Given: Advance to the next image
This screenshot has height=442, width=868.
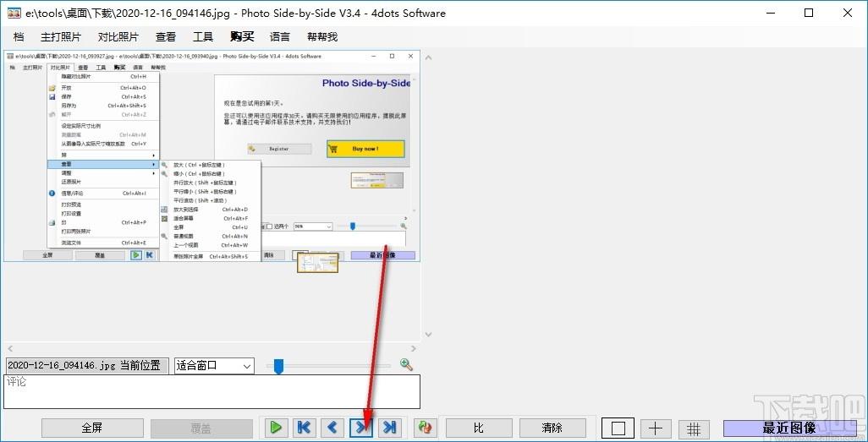Looking at the screenshot, I should click(361, 428).
